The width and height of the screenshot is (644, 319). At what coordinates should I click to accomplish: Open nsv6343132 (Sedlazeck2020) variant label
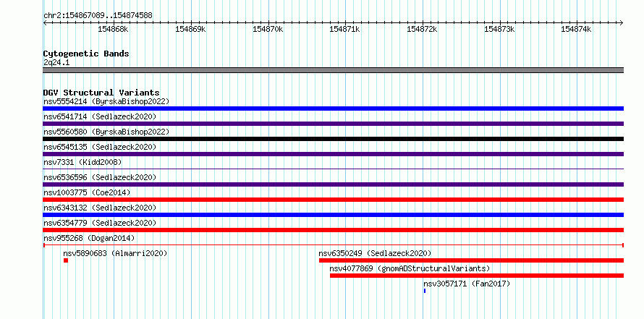pyautogui.click(x=100, y=208)
